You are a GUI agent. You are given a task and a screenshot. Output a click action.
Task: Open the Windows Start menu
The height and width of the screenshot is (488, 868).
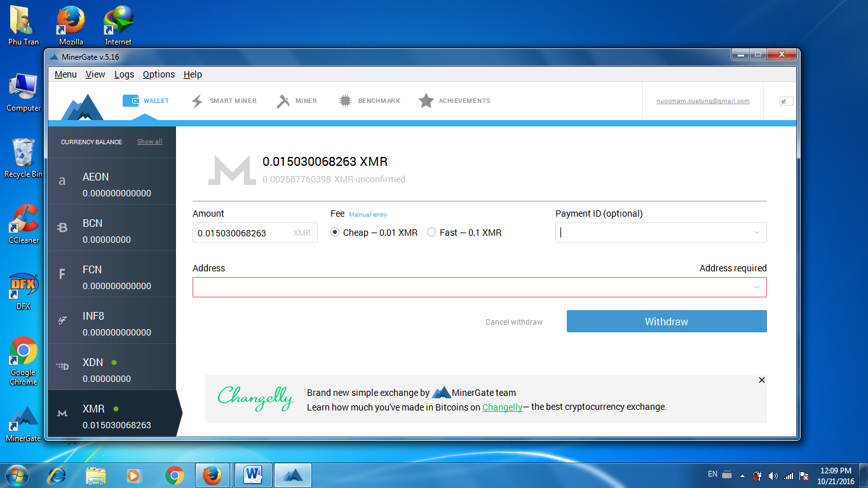17,475
